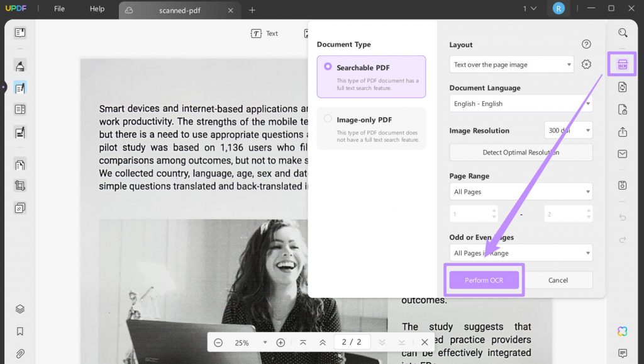The height and width of the screenshot is (364, 644).
Task: Click Detect Optimal Resolution
Action: (521, 152)
